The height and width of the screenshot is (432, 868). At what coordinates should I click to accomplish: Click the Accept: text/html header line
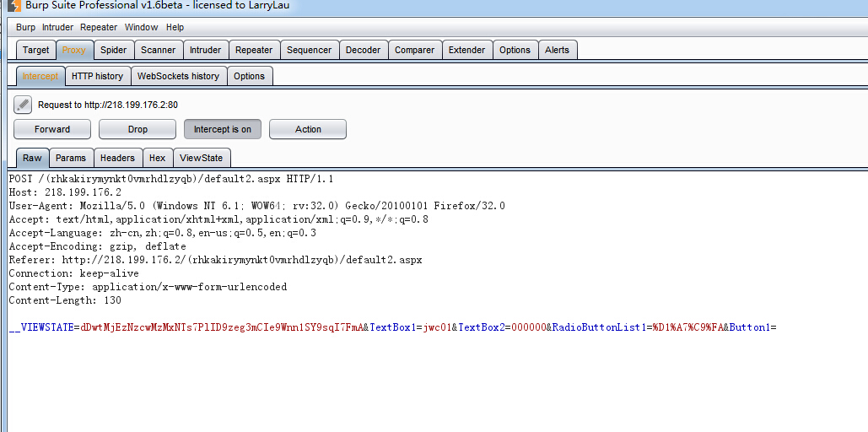coord(218,219)
